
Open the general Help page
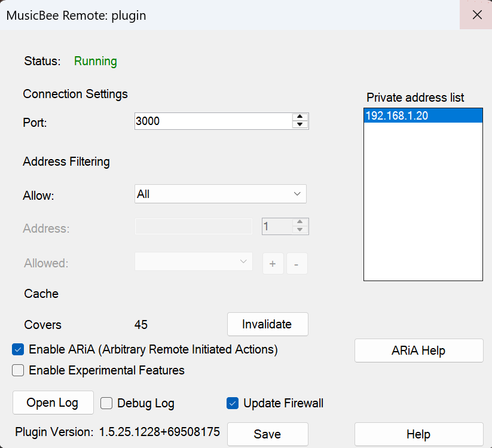418,434
